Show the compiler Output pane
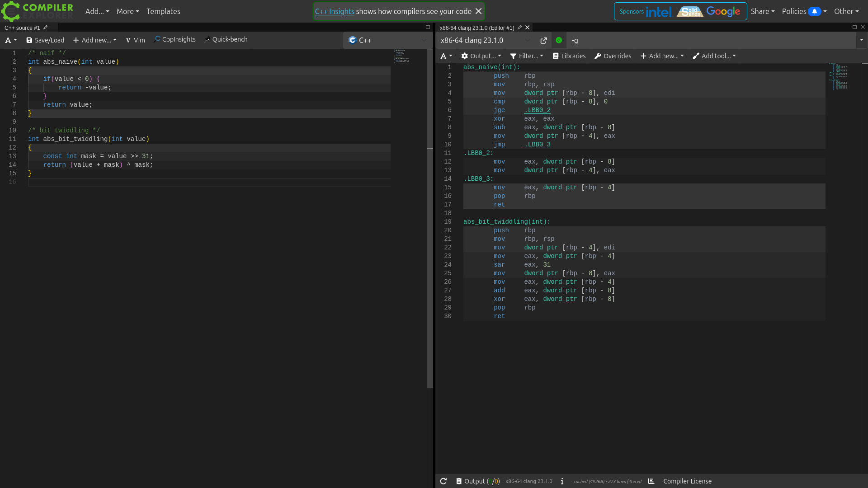Screen dimensions: 868x488 [478, 481]
